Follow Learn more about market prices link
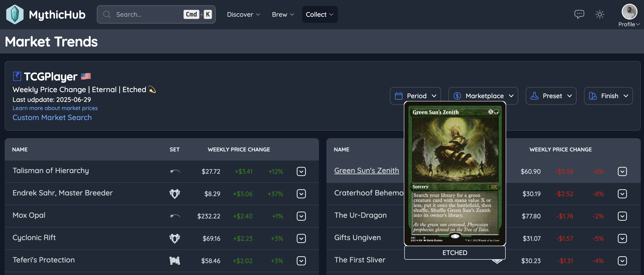Viewport: 644px width, 275px height. click(55, 108)
